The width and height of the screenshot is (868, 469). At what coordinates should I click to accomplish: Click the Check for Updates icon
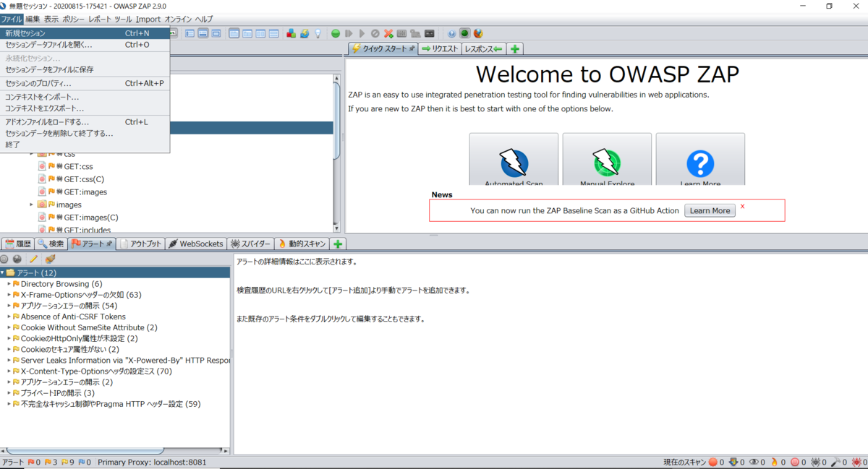(x=305, y=33)
